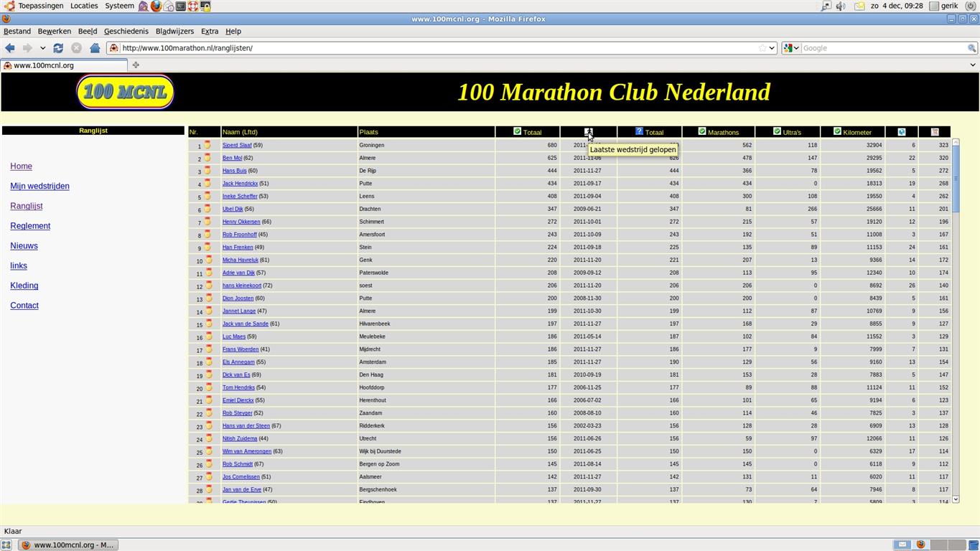Launch Pidgin from the top panel
The image size is (980, 551).
click(144, 6)
